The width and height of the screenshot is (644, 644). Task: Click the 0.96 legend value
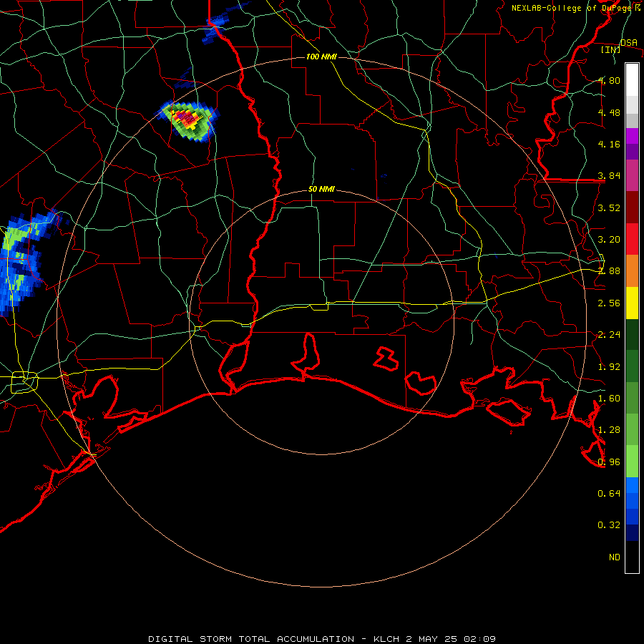click(x=609, y=462)
